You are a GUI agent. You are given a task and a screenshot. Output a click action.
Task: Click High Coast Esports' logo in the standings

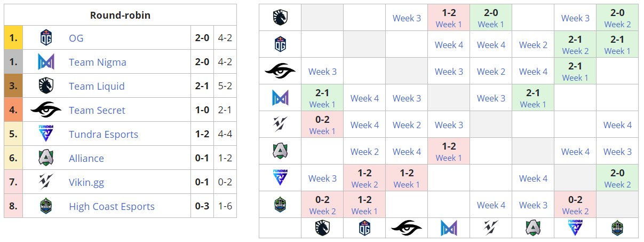pyautogui.click(x=46, y=206)
